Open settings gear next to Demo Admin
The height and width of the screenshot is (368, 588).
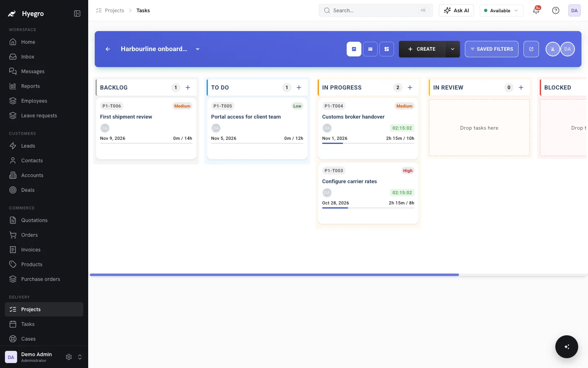[69, 357]
